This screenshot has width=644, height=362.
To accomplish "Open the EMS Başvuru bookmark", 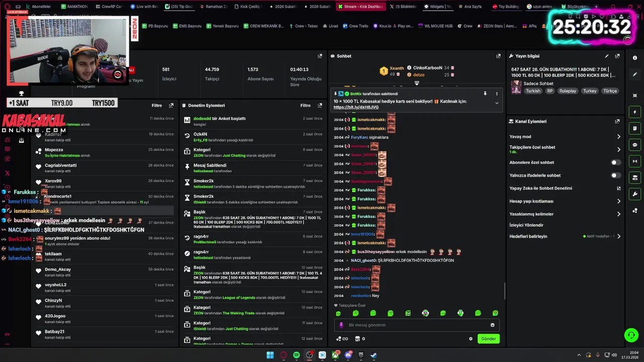I will (x=187, y=26).
